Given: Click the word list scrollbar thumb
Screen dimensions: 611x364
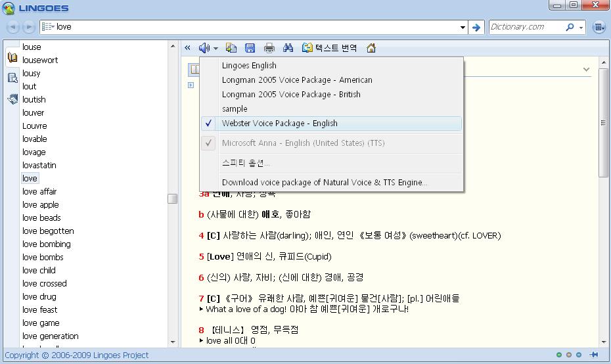Looking at the screenshot, I should pyautogui.click(x=173, y=199).
